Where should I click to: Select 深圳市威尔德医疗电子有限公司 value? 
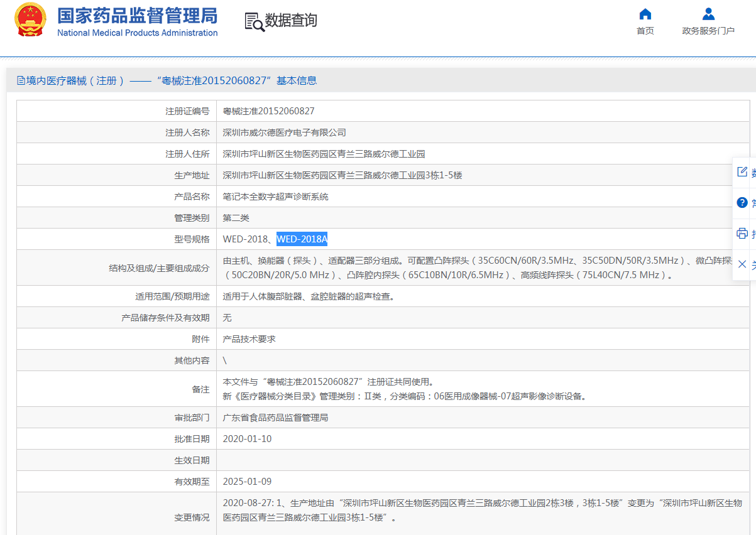pos(284,132)
